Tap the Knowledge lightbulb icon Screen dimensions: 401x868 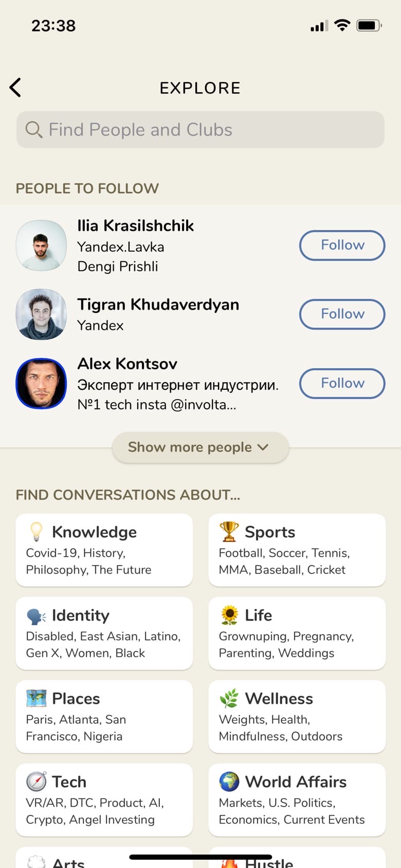[x=37, y=532]
